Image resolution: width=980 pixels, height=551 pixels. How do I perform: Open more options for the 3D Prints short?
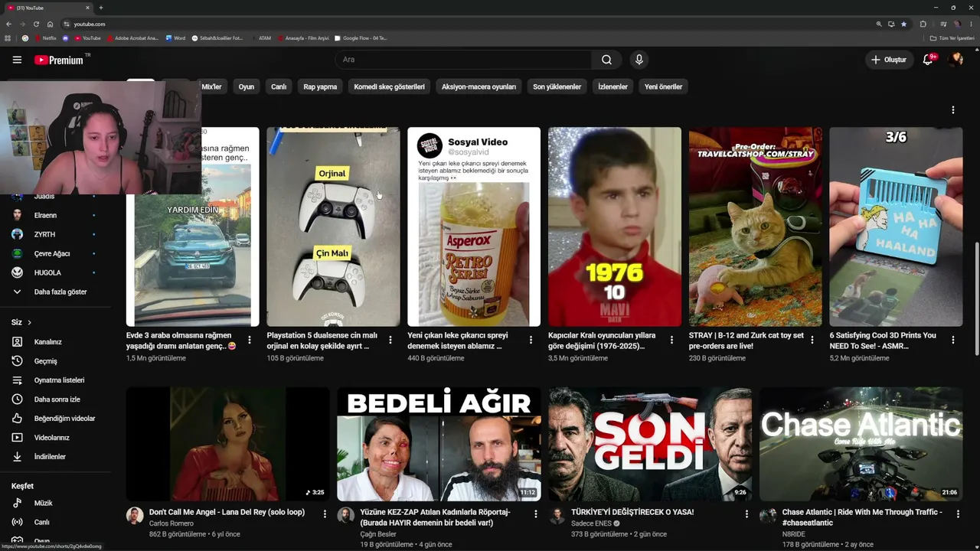[x=953, y=340]
